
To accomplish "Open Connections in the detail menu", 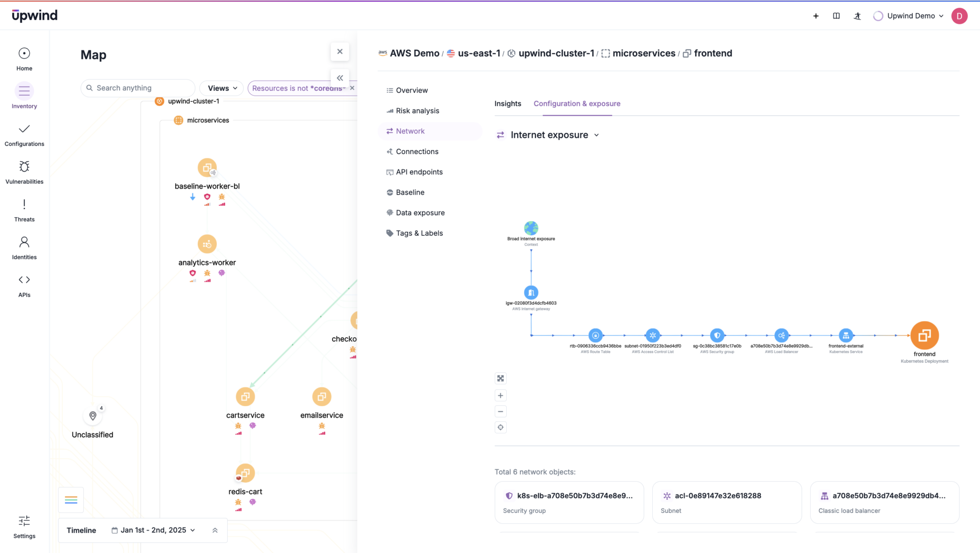I will click(417, 151).
